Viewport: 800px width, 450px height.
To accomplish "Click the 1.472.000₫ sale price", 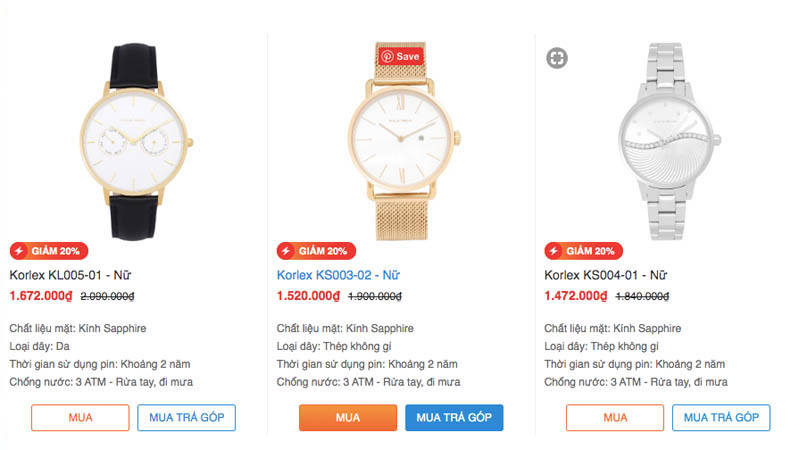I will coord(576,296).
